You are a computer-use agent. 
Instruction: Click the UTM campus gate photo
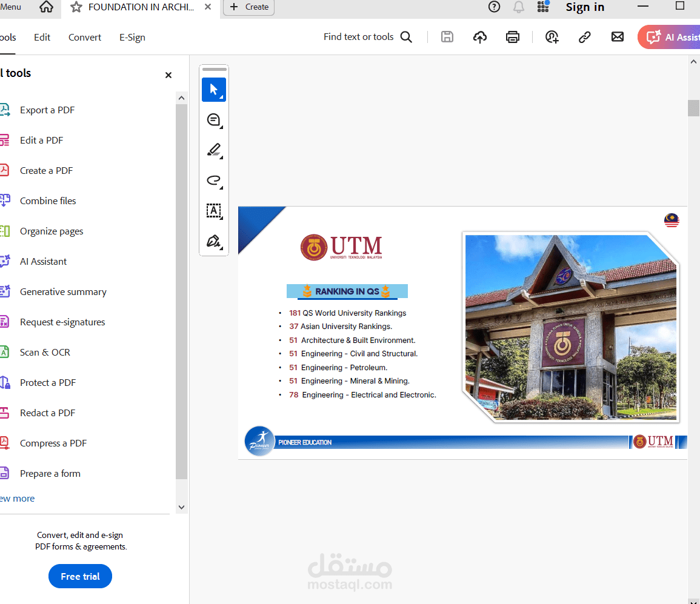coord(570,327)
